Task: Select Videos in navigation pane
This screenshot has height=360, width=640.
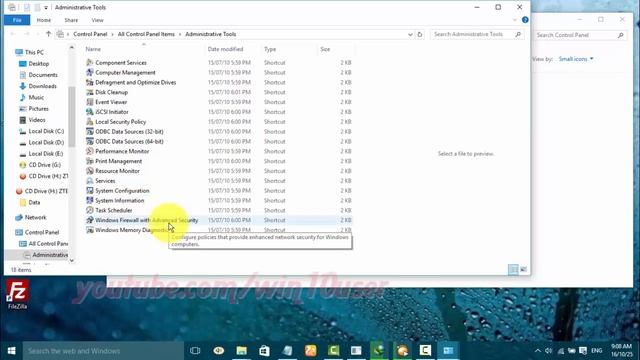Action: coord(37,120)
